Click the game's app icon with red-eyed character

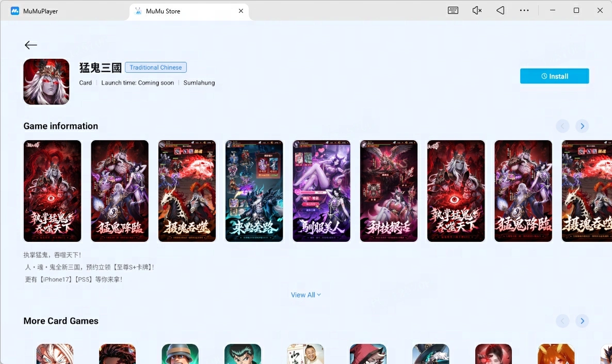click(x=46, y=81)
